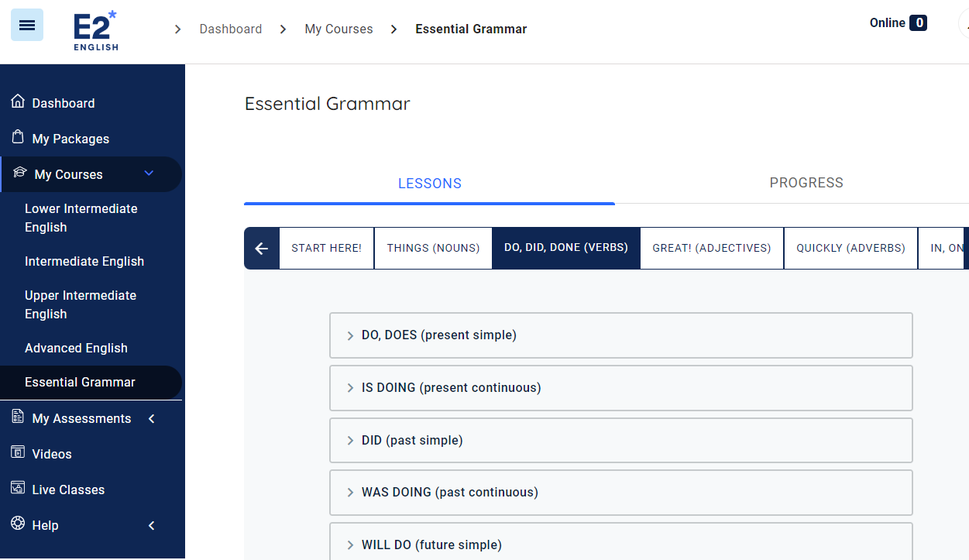Click the My Packages backpack icon

coord(16,138)
